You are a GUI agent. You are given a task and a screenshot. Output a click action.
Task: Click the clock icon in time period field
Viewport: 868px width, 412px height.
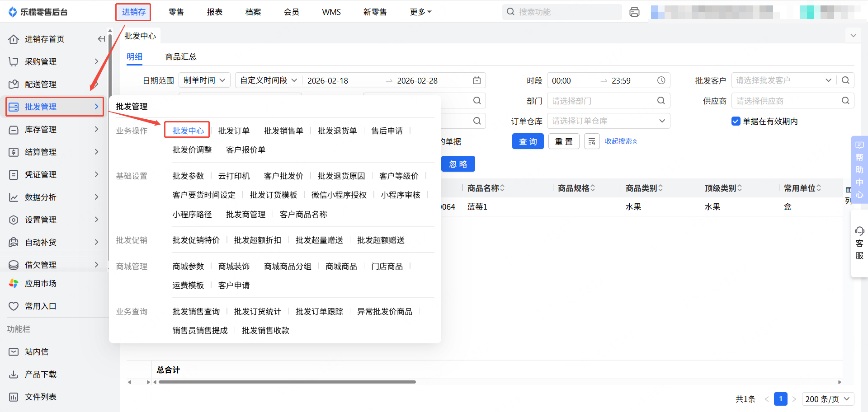(x=661, y=80)
